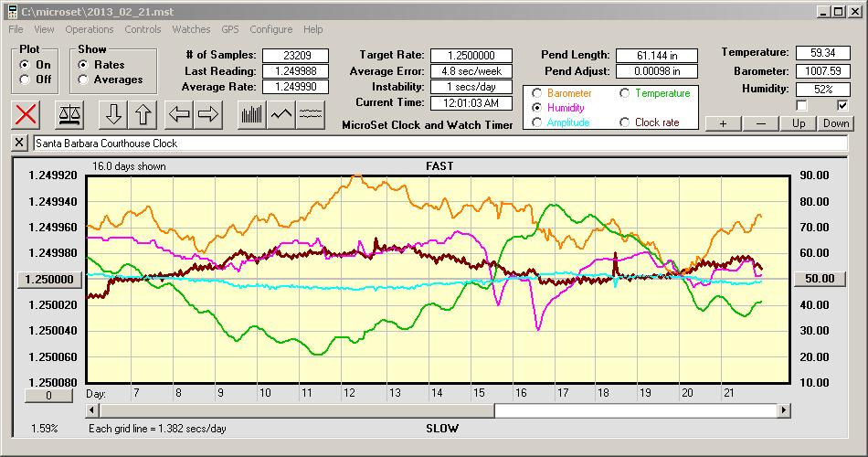Select the vertical bars plot icon
Screen dimensions: 868x457
point(251,114)
